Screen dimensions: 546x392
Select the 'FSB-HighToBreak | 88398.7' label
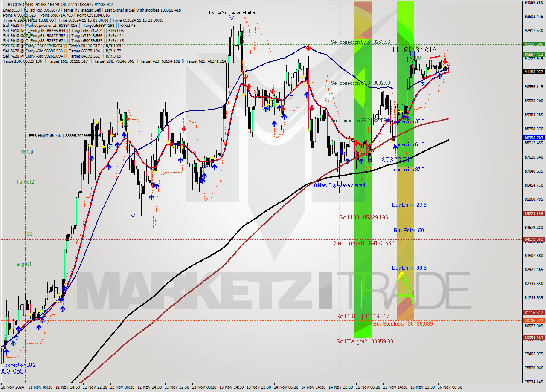click(65, 135)
